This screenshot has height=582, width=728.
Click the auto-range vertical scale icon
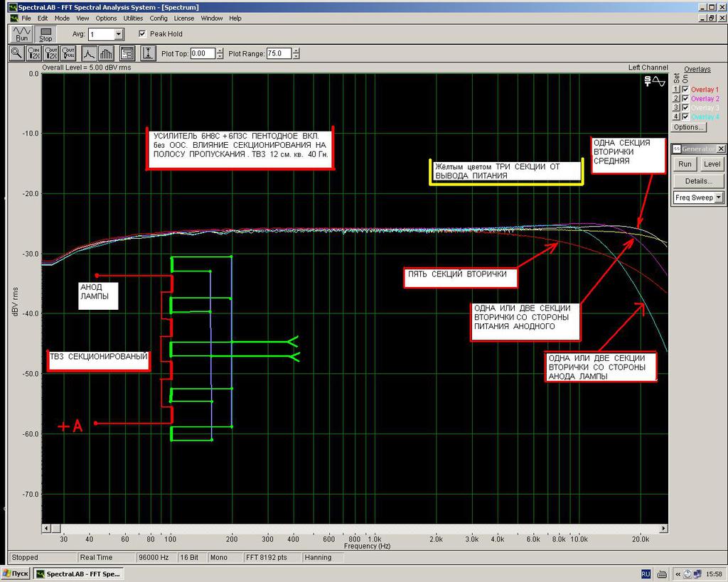pyautogui.click(x=148, y=53)
